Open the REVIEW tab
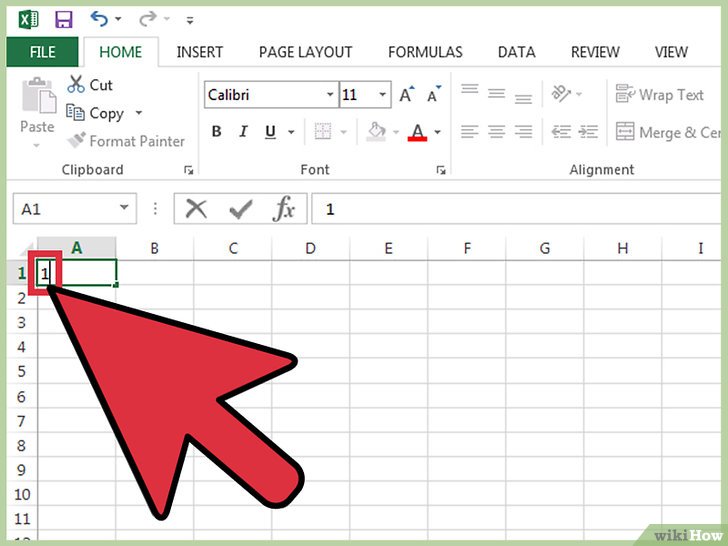The image size is (728, 546). pos(595,52)
